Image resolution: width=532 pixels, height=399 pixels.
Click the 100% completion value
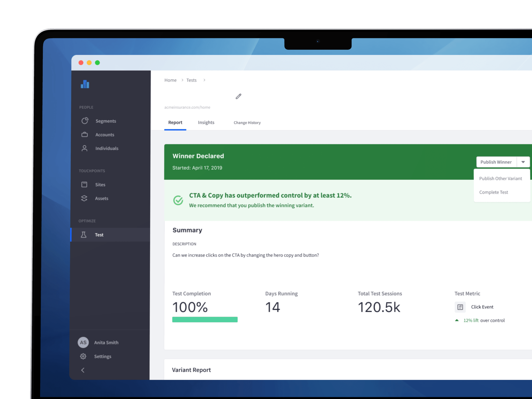(x=190, y=307)
